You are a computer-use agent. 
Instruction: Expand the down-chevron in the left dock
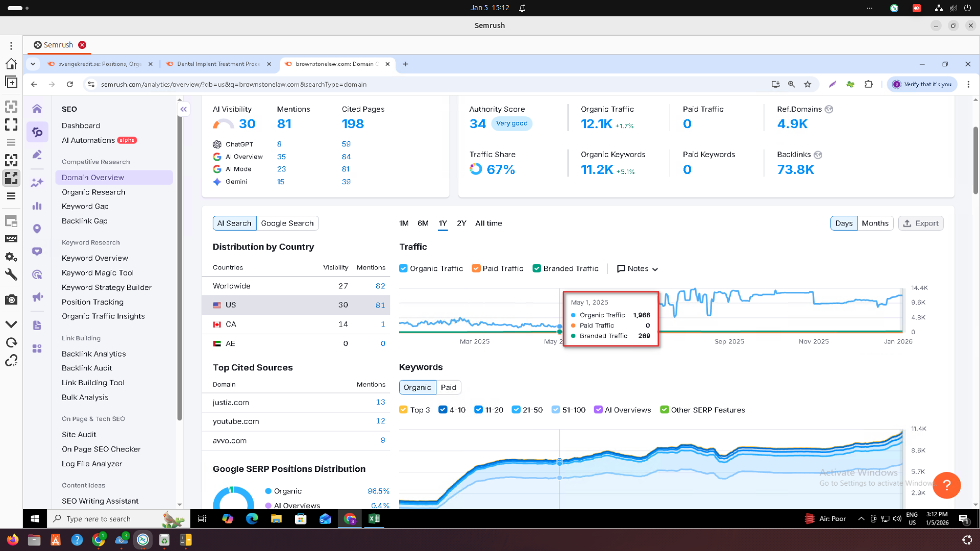click(11, 324)
